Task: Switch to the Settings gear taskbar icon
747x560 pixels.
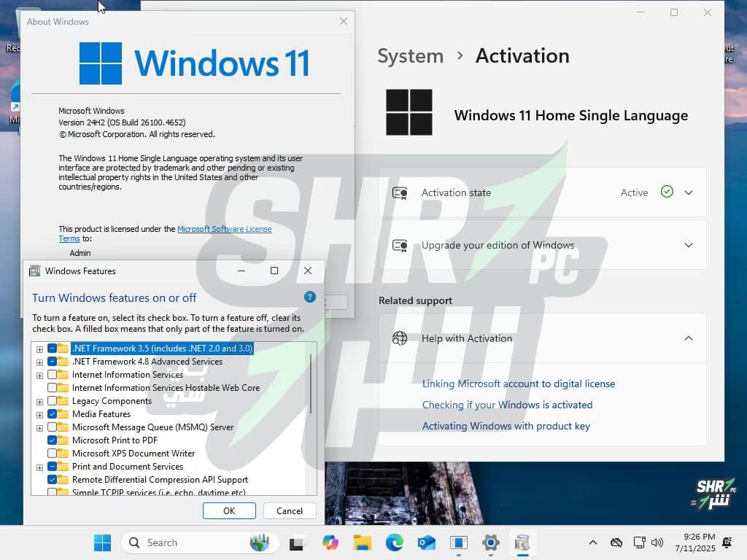Action: point(491,542)
